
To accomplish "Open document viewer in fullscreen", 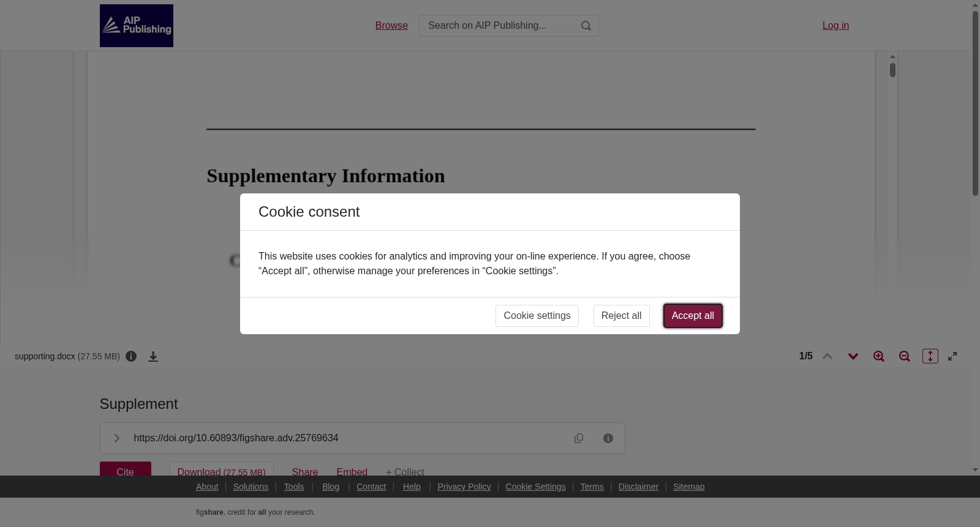I will 952,356.
